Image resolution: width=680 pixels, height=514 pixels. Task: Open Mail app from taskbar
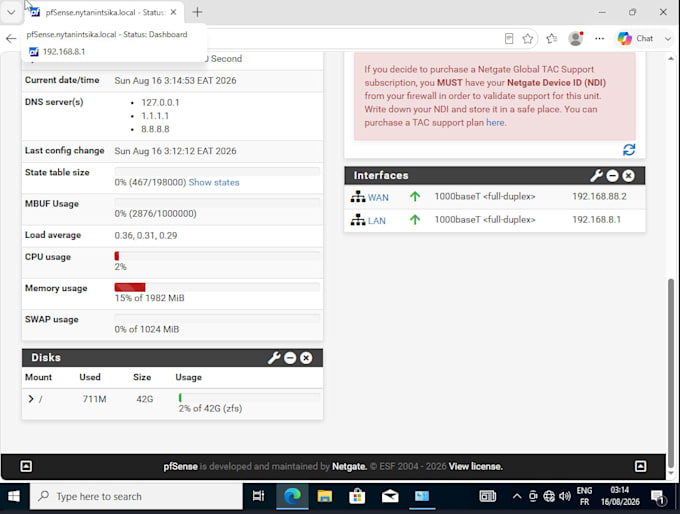tap(390, 496)
